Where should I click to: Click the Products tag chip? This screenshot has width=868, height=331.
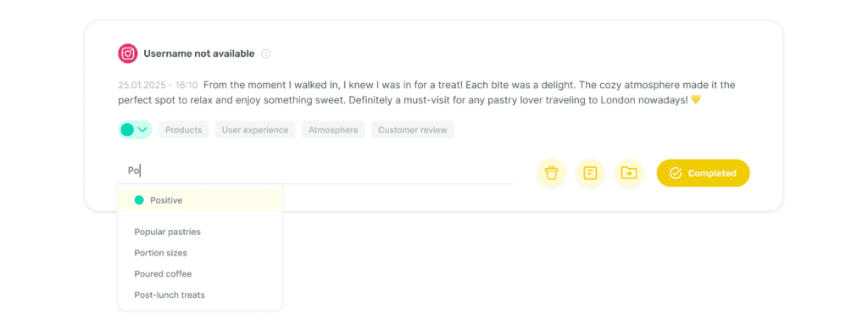tap(184, 130)
